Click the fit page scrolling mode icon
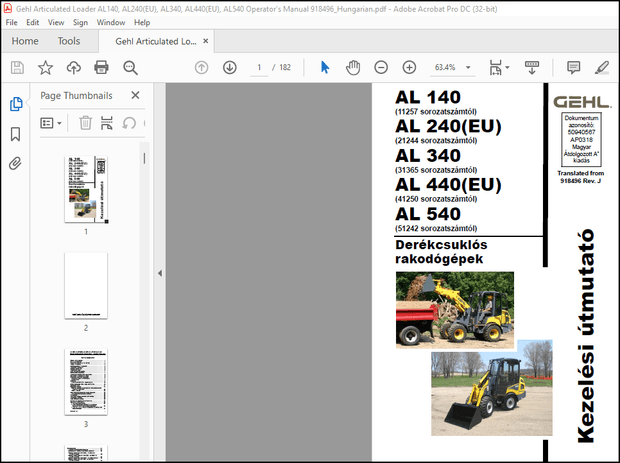 tap(495, 68)
